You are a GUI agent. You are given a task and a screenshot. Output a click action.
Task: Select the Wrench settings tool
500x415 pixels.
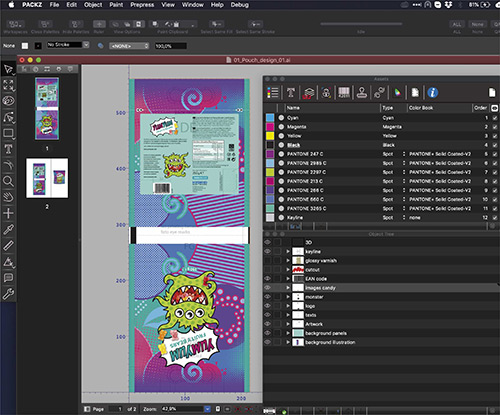8,294
